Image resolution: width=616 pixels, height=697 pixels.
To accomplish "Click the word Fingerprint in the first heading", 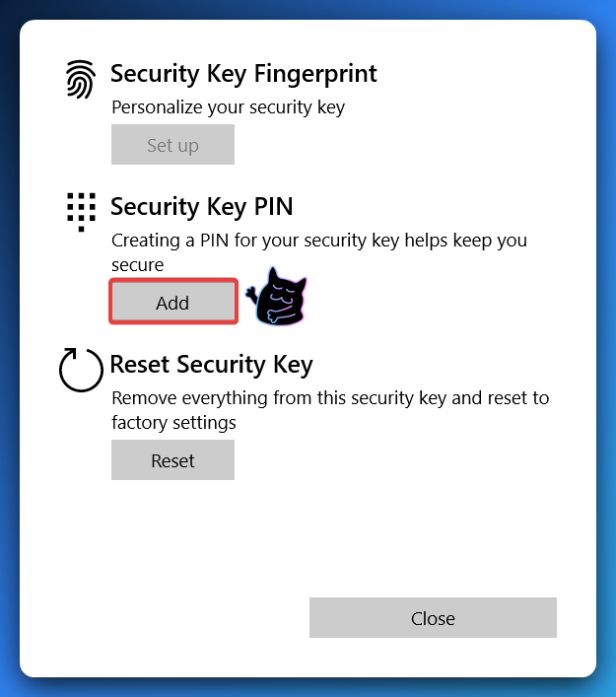I will (x=315, y=74).
